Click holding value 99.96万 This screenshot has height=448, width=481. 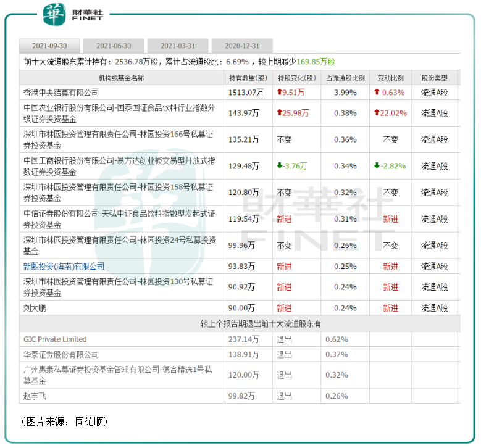(x=241, y=246)
